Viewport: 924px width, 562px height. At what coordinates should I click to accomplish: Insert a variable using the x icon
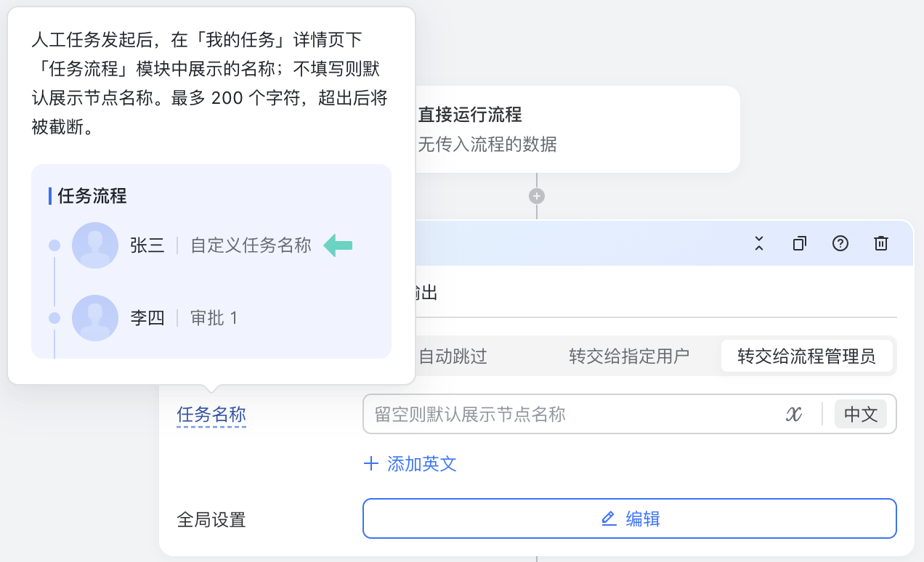(x=794, y=414)
